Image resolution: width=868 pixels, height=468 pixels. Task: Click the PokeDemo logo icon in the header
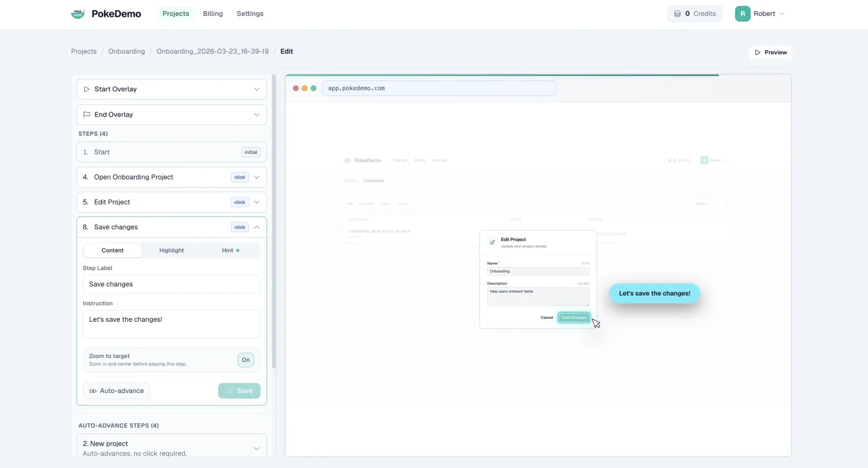pos(78,13)
